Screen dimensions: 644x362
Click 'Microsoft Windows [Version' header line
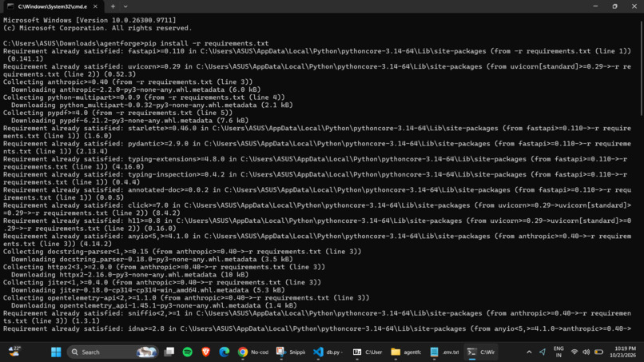tap(89, 20)
